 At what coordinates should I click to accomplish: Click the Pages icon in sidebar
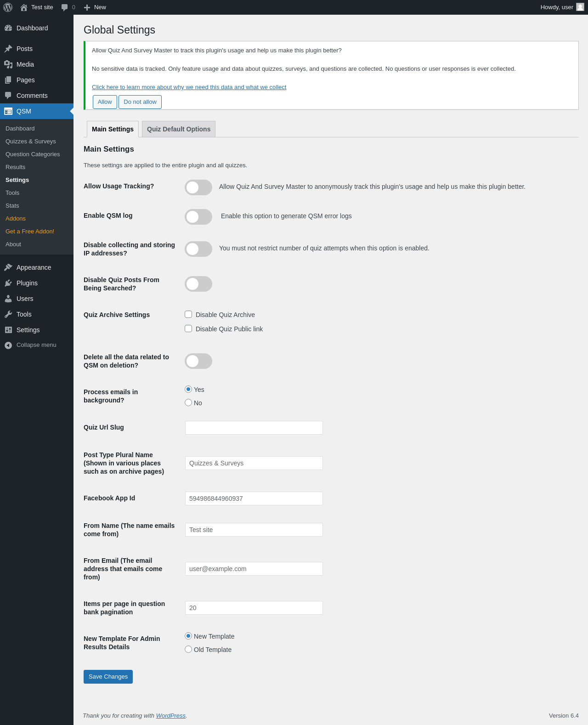click(x=8, y=80)
